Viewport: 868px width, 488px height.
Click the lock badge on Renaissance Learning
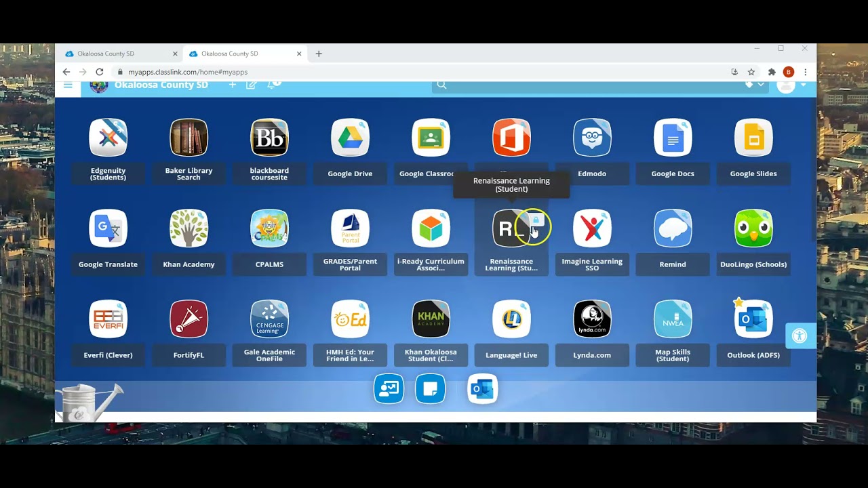536,220
